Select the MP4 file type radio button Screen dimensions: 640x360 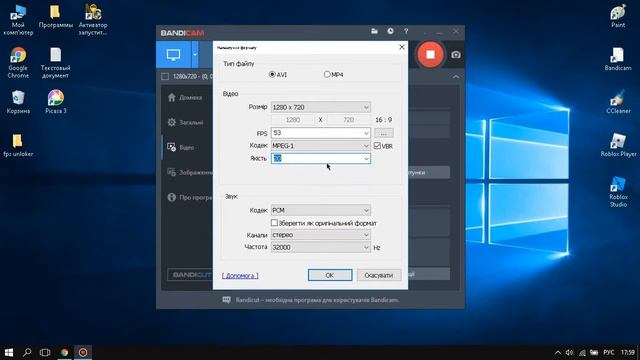(x=327, y=74)
